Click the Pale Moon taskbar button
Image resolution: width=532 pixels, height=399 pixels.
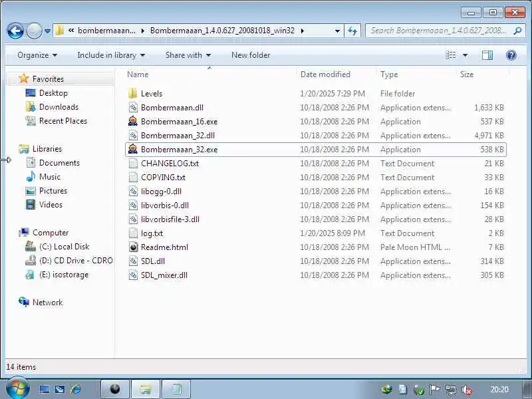[114, 389]
